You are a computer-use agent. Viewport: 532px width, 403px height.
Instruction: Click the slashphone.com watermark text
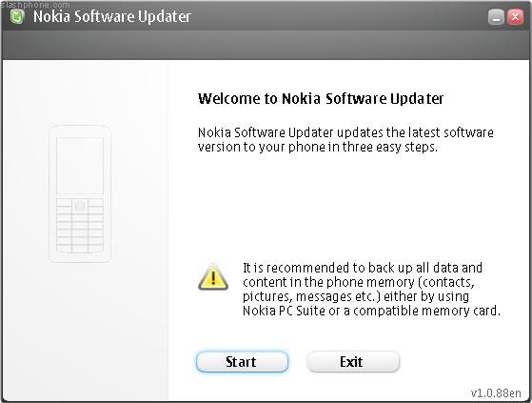tap(35, 5)
